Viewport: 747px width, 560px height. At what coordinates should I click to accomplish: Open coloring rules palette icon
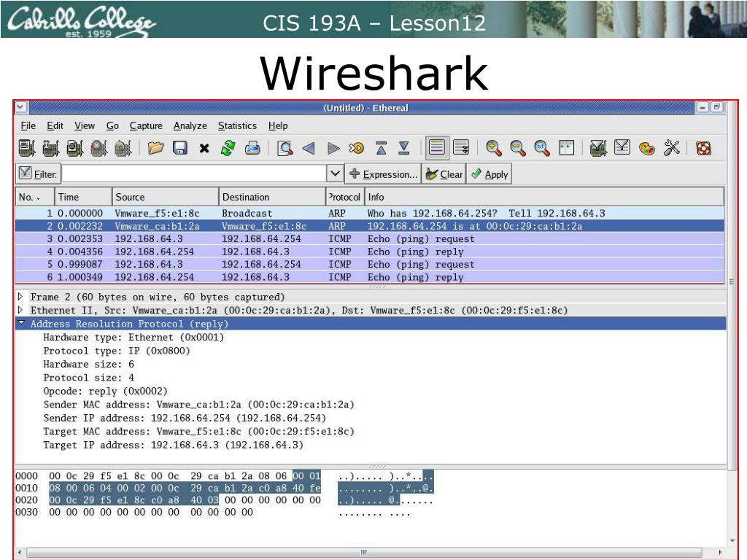(x=646, y=148)
